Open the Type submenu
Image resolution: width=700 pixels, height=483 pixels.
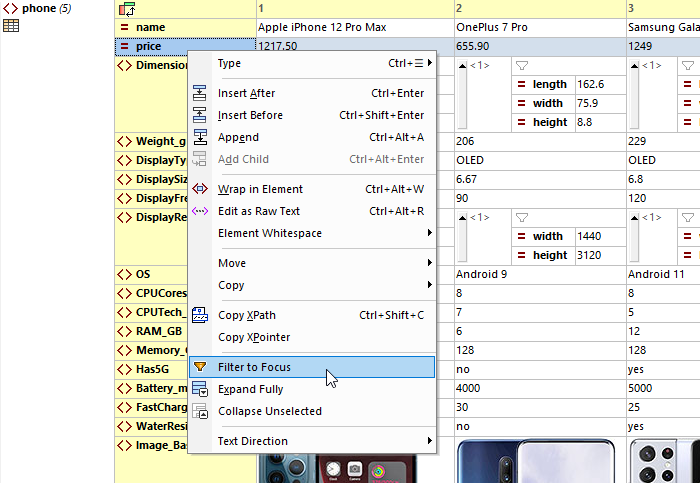point(312,63)
